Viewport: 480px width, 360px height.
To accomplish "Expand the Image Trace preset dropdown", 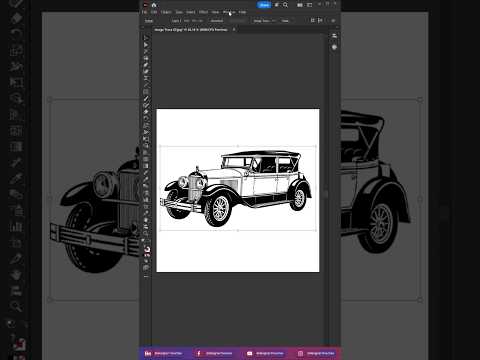I will click(x=264, y=21).
